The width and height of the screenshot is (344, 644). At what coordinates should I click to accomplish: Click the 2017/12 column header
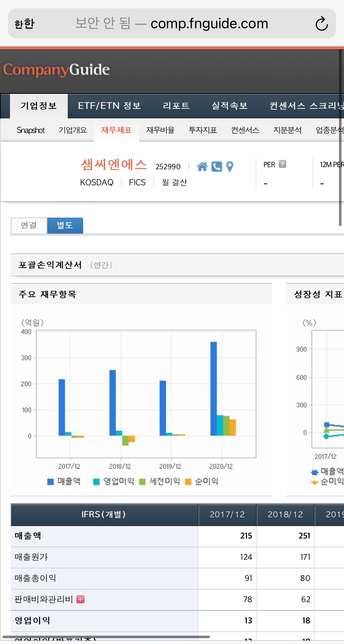point(227,515)
